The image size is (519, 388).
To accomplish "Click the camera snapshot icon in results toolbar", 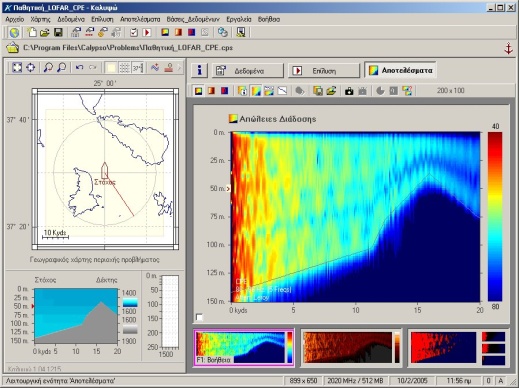I will tap(349, 91).
